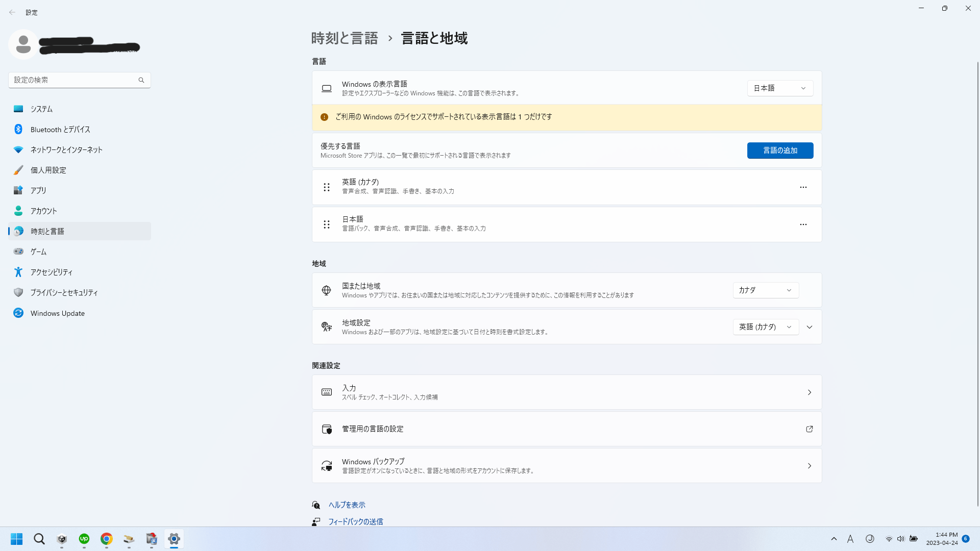The image size is (980, 551).
Task: Expand the 国または地域 dropdown
Action: 765,290
